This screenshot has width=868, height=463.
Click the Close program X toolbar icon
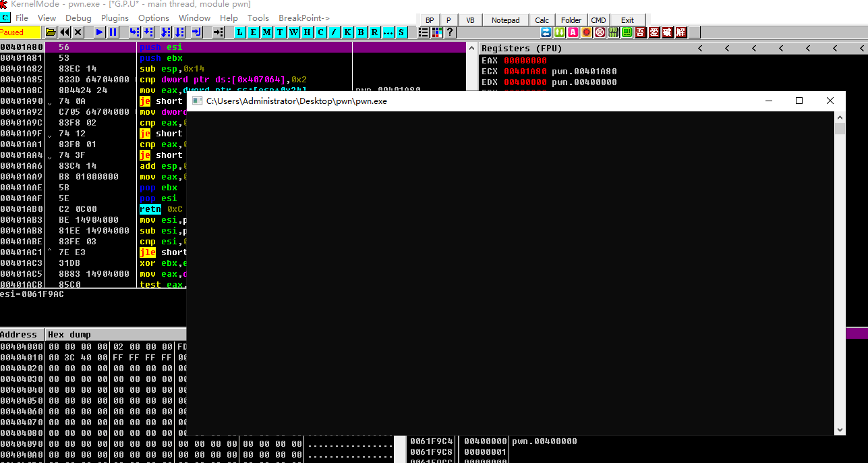[78, 32]
